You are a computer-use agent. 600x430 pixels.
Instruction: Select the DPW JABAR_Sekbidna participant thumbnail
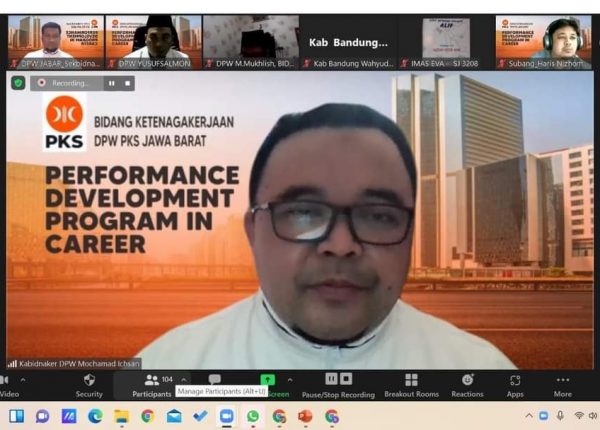56,42
